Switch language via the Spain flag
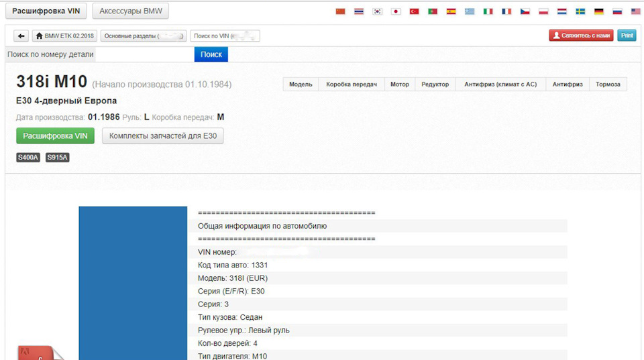644x360 pixels. [x=451, y=11]
